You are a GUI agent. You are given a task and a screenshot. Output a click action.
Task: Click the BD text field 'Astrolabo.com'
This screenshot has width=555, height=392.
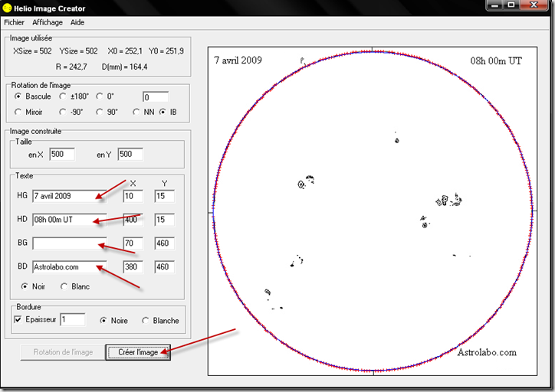(69, 267)
